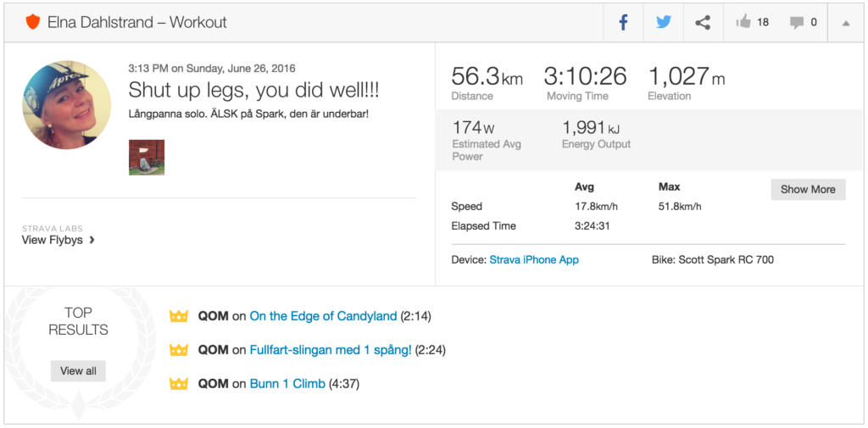Open the share options icon
868x428 pixels.
tap(703, 23)
